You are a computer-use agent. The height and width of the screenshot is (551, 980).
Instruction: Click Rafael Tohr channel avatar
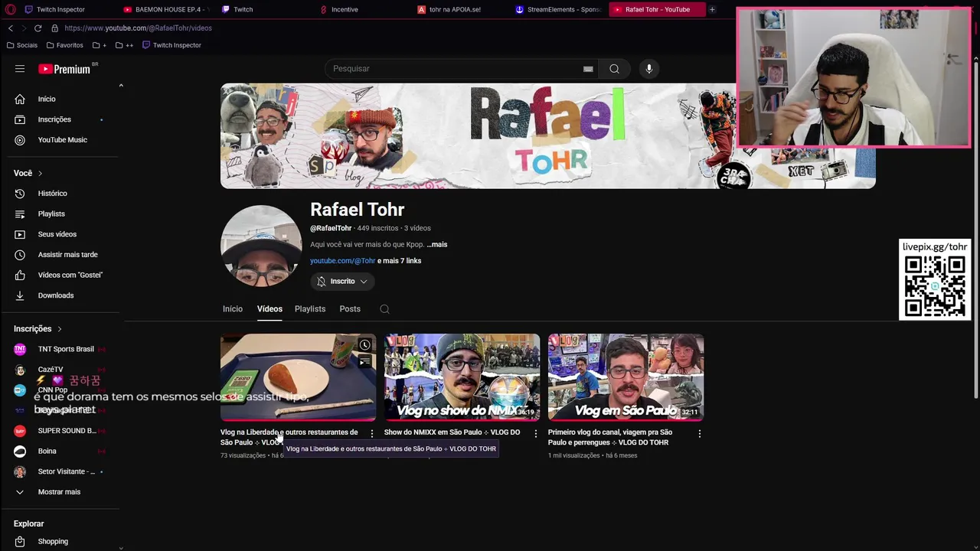[x=261, y=246]
